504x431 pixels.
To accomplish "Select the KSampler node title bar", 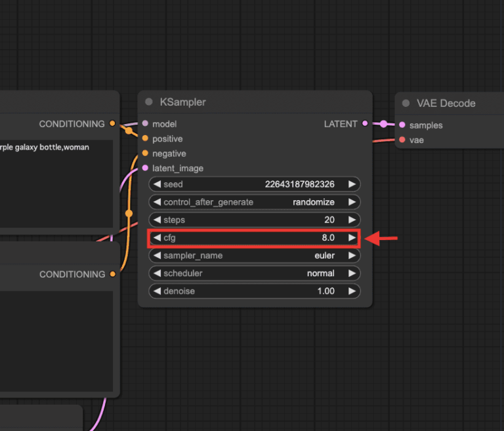I will [255, 102].
